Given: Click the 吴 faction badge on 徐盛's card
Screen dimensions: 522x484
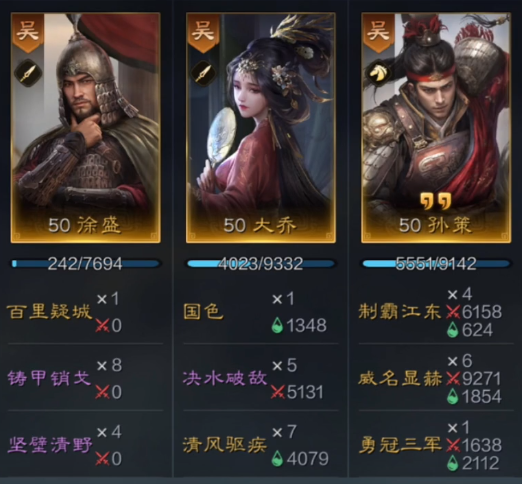Looking at the screenshot, I should click(x=28, y=33).
